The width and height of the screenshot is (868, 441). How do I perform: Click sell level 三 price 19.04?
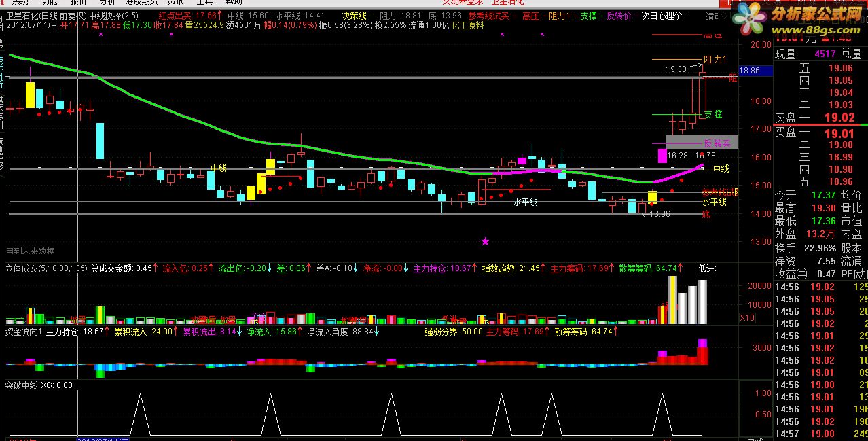(x=840, y=92)
